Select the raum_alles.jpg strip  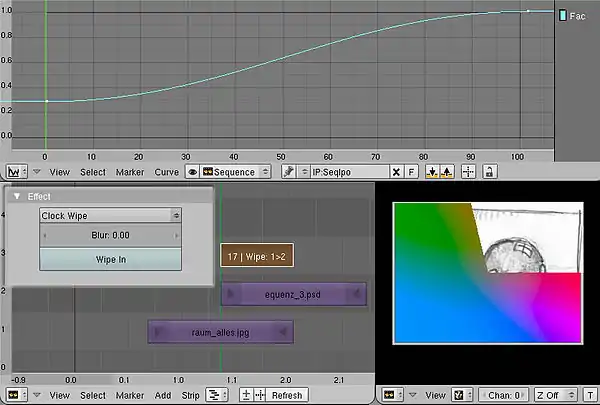[220, 332]
